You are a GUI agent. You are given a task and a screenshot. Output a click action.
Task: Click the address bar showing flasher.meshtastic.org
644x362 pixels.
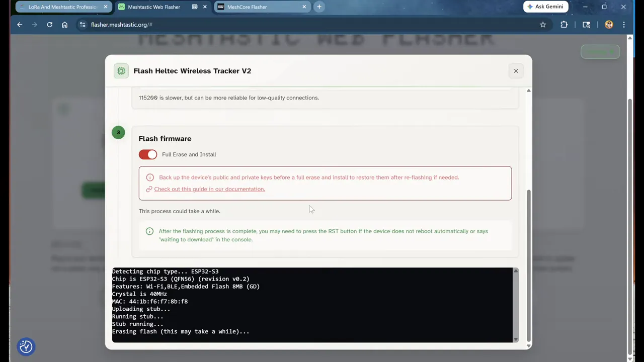point(312,25)
